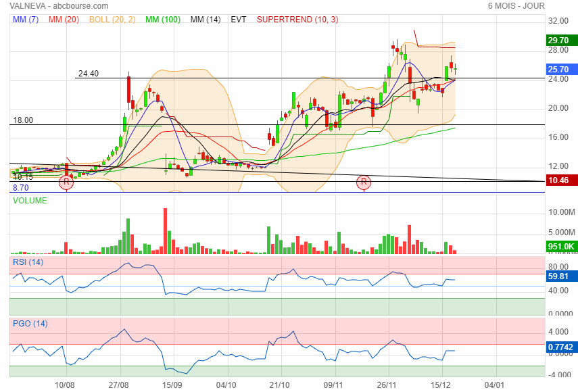The height and width of the screenshot is (392, 578).
Task: Click the R event marker near 09/11
Action: pos(364,182)
